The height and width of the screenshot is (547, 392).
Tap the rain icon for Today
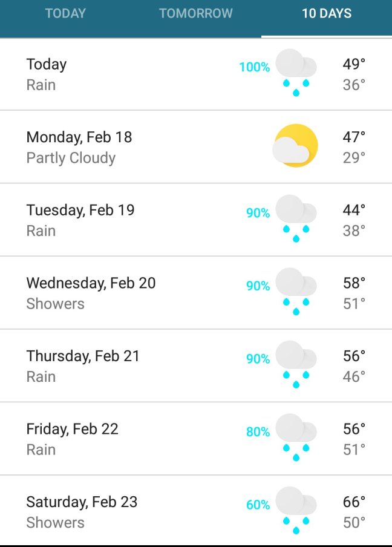point(296,72)
